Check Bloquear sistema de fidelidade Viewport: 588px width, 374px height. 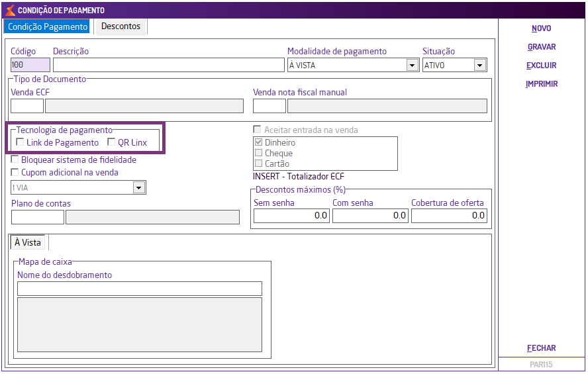pyautogui.click(x=15, y=160)
